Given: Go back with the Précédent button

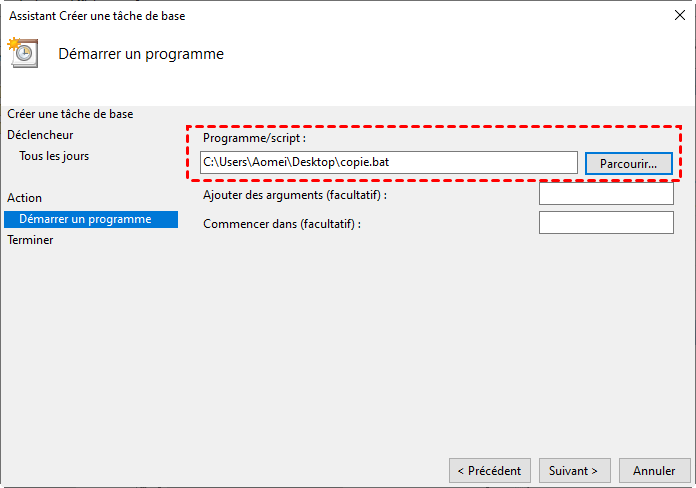Looking at the screenshot, I should [489, 470].
